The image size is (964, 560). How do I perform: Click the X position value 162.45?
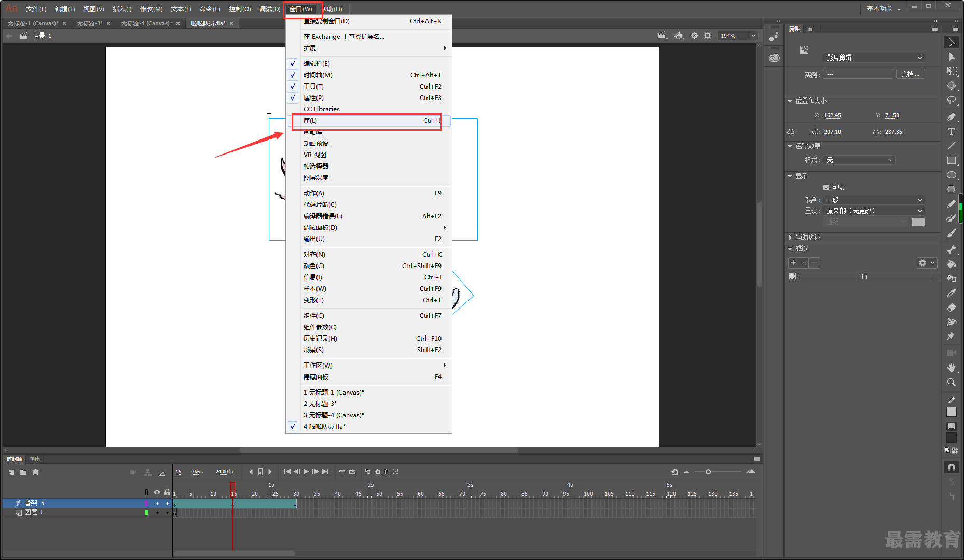(x=832, y=116)
